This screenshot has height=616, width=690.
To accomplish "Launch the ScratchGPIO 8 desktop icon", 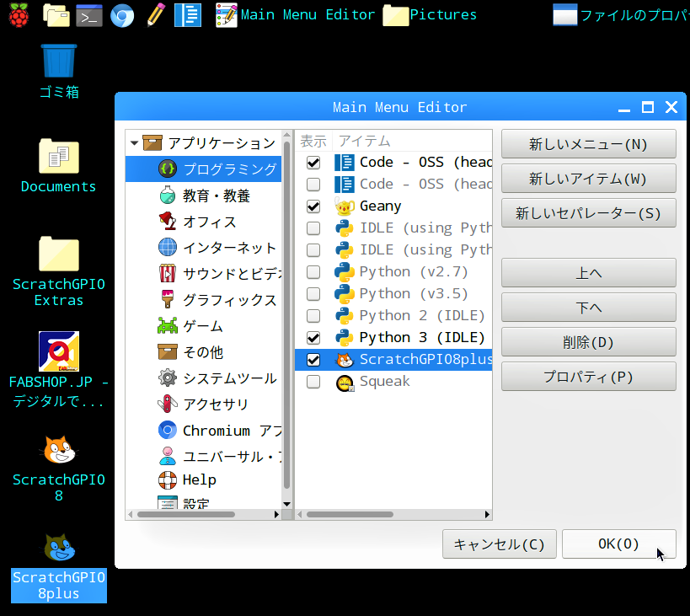I will (58, 469).
